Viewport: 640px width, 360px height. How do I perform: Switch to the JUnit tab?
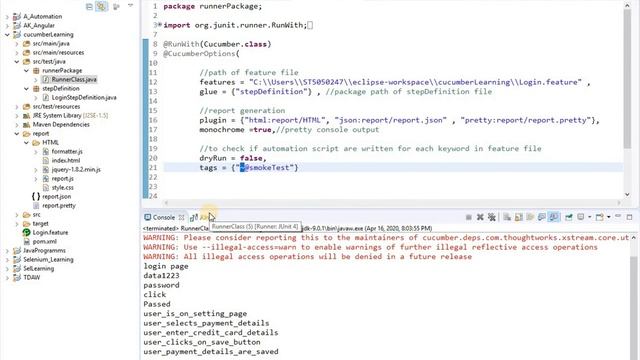201,217
